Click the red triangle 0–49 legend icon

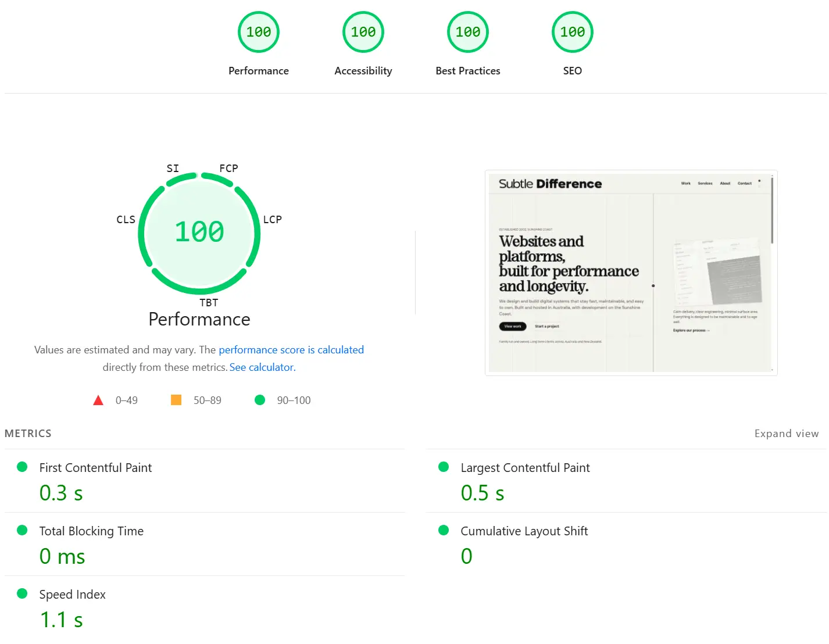(98, 400)
